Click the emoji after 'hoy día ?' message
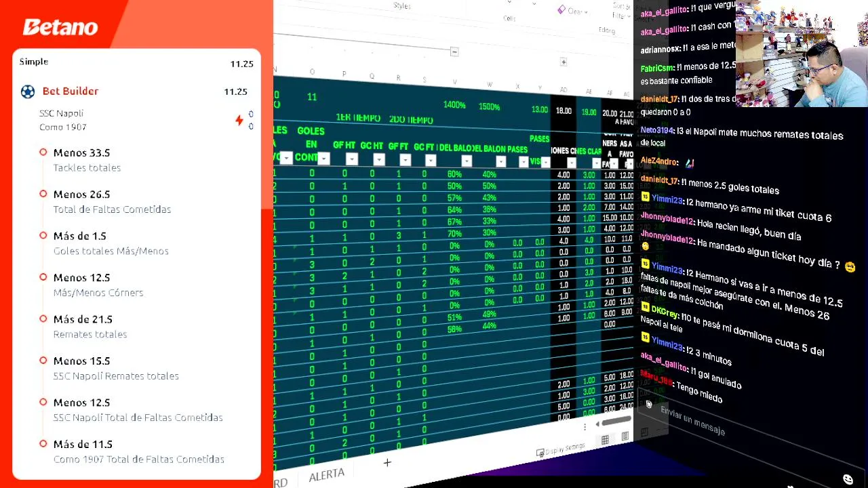This screenshot has width=868, height=488. tap(850, 267)
